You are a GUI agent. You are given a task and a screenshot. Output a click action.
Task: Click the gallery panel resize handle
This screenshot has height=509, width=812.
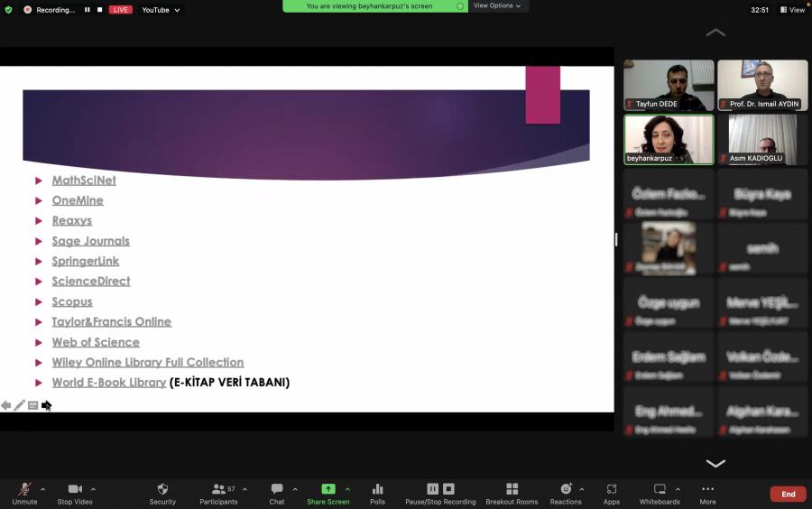[x=616, y=239]
